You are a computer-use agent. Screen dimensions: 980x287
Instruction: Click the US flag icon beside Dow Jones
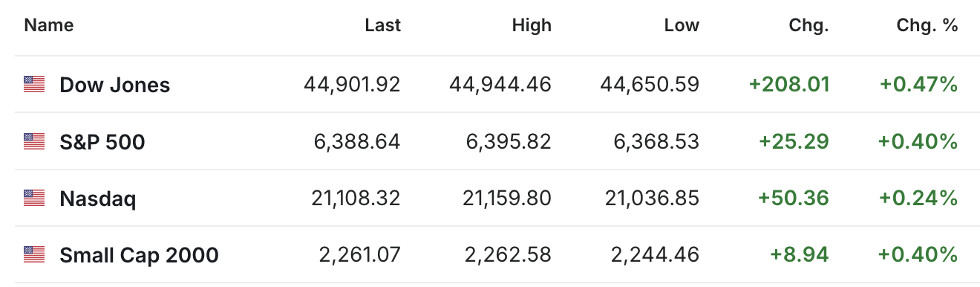(34, 84)
